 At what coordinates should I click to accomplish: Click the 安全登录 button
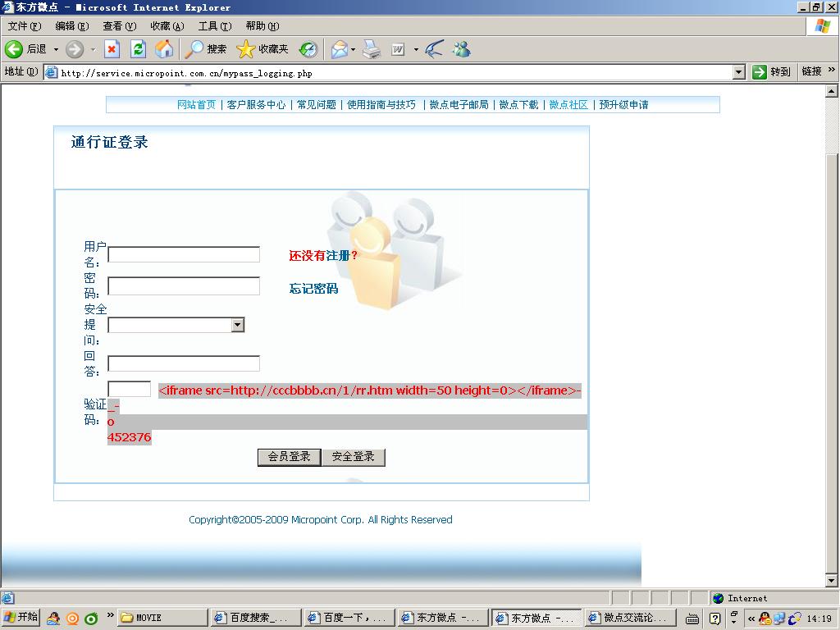[353, 457]
